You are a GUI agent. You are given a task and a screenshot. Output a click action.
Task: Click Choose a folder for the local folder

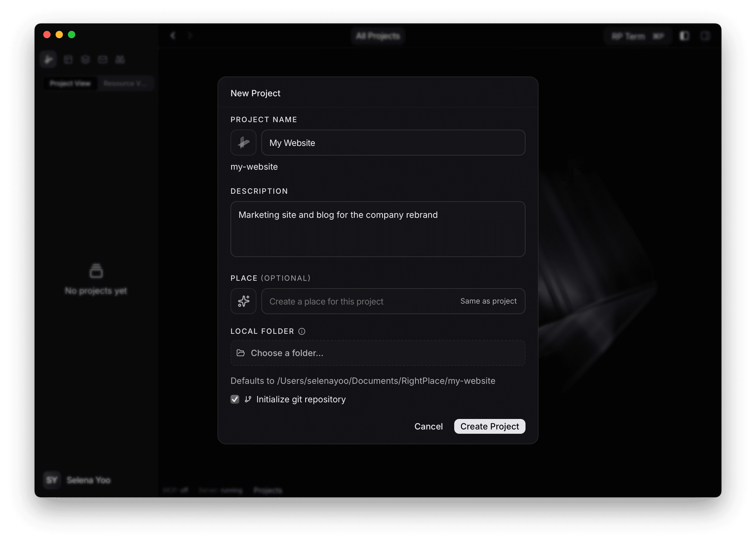[377, 353]
